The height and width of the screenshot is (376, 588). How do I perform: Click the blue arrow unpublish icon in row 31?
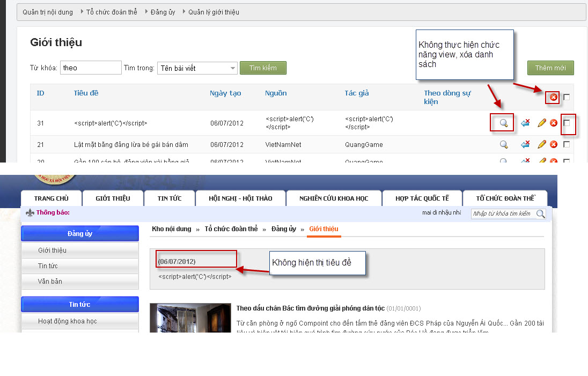point(525,123)
